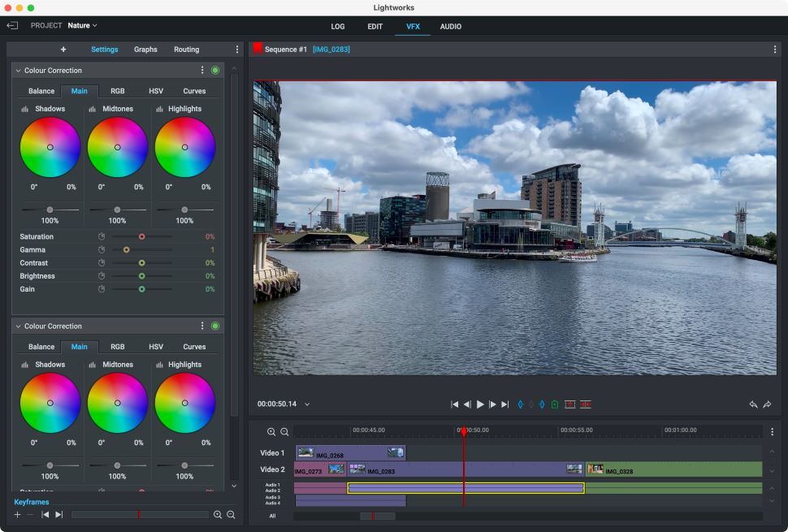Disable the second Colour Correction effect
Screen dimensions: 788x532
point(215,326)
